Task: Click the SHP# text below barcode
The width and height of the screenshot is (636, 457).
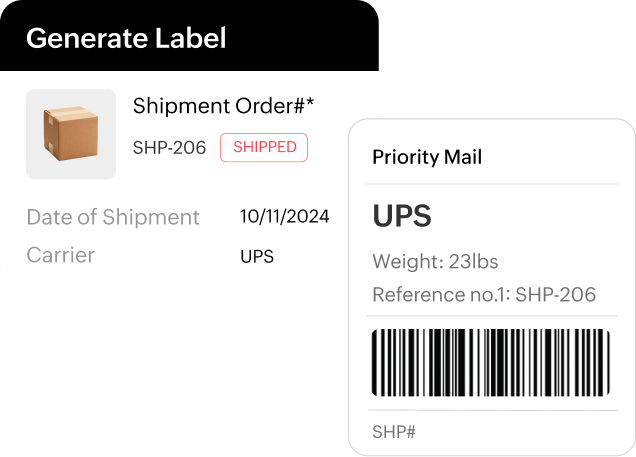Action: (x=394, y=432)
